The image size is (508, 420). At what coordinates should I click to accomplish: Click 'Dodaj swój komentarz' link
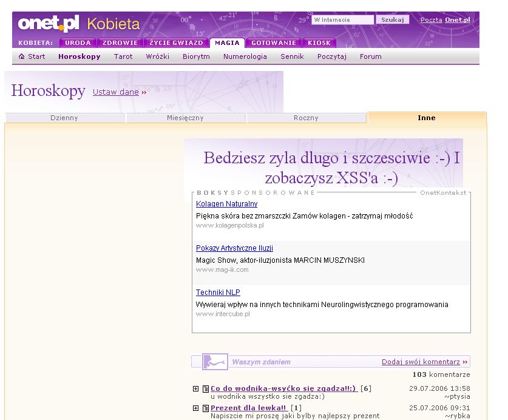421,362
